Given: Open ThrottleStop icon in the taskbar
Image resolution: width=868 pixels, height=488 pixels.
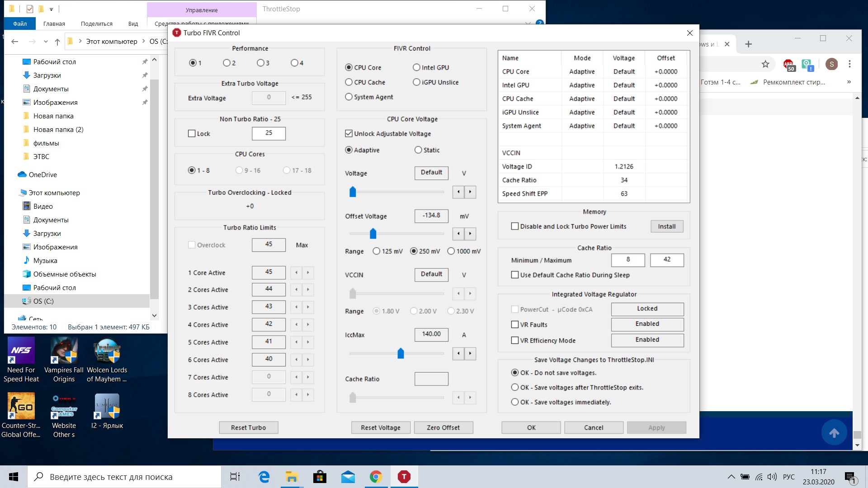Looking at the screenshot, I should click(x=404, y=477).
